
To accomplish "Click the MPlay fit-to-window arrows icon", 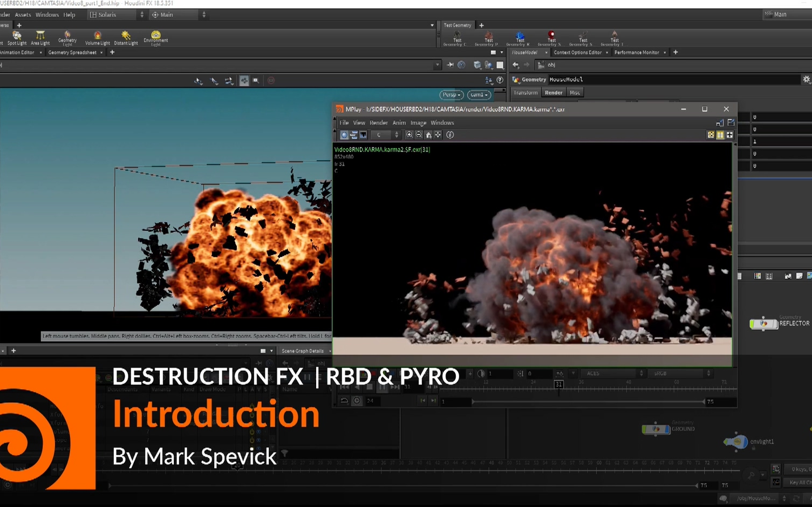I will click(x=438, y=135).
